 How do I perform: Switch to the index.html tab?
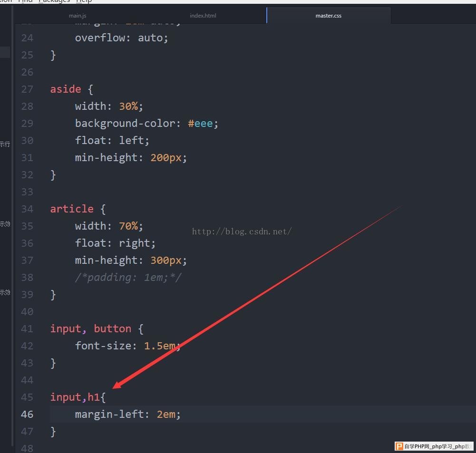pos(203,16)
